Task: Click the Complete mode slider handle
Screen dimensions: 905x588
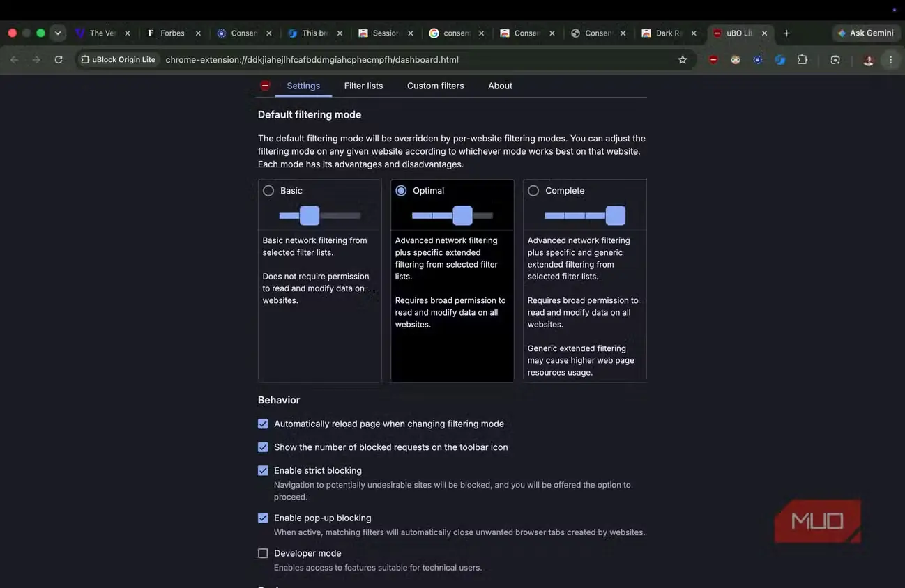Action: [x=616, y=215]
